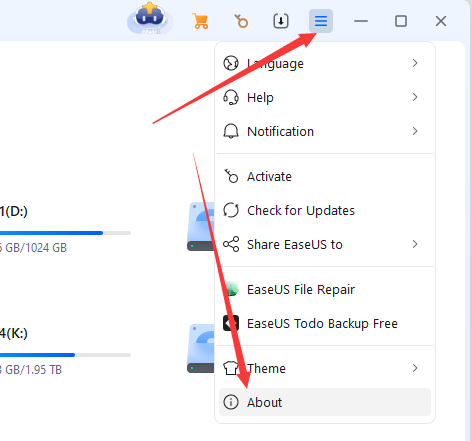Expand the Theme submenu chevron

click(x=415, y=368)
